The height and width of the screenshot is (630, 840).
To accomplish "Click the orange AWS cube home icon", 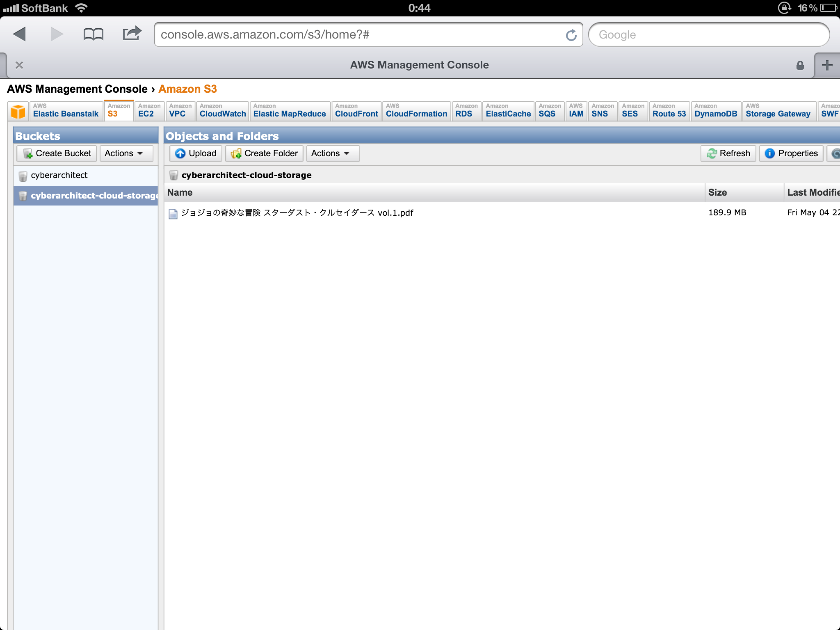I will point(18,111).
